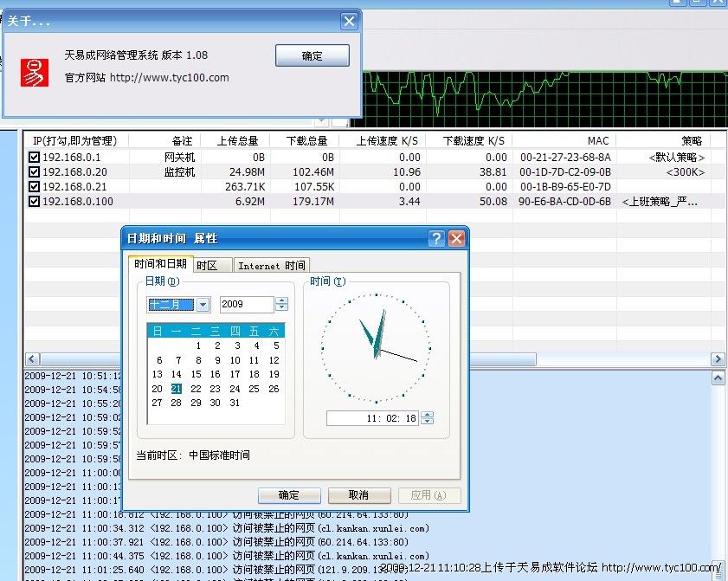The height and width of the screenshot is (581, 728).
Task: Click the 38.81 download speed cell
Action: point(493,172)
